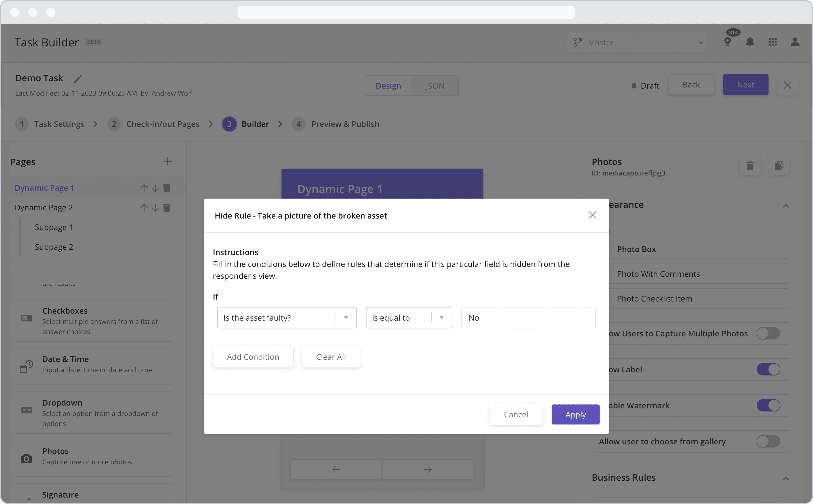This screenshot has width=813, height=504.
Task: Select the Photo Checklist Item option
Action: 699,299
